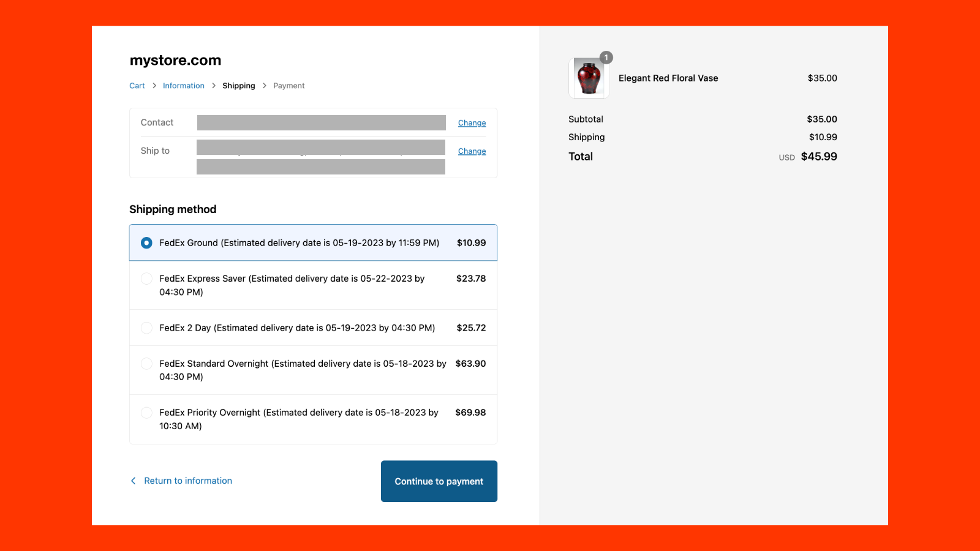This screenshot has width=980, height=551.
Task: Select FedEx Ground shipping method
Action: [146, 242]
